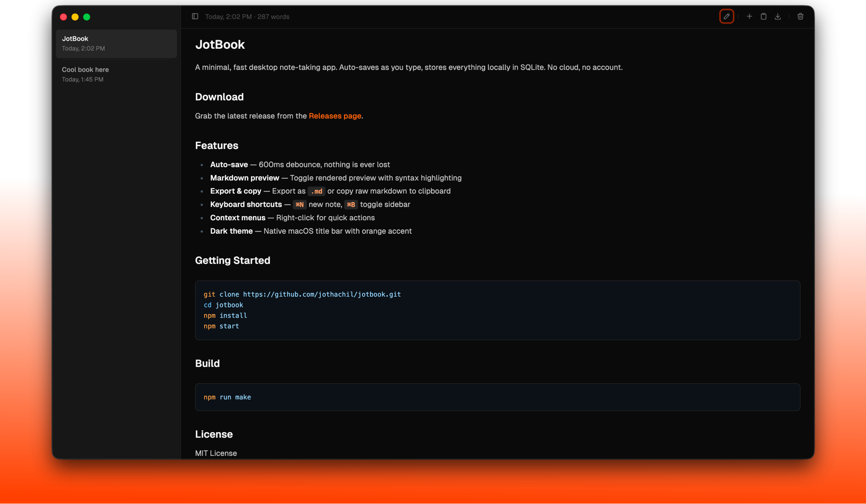Click the JotBook title heading
The height and width of the screenshot is (504, 866).
[x=220, y=44]
